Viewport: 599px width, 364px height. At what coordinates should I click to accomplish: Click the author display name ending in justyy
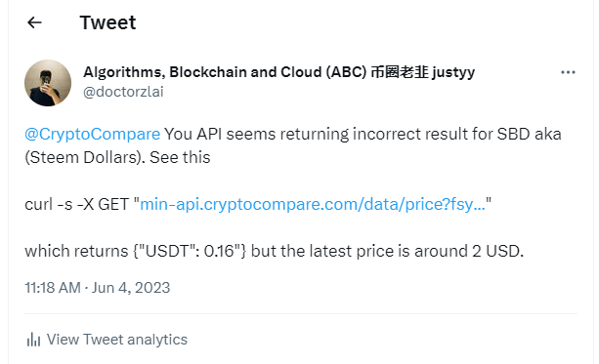coord(278,72)
